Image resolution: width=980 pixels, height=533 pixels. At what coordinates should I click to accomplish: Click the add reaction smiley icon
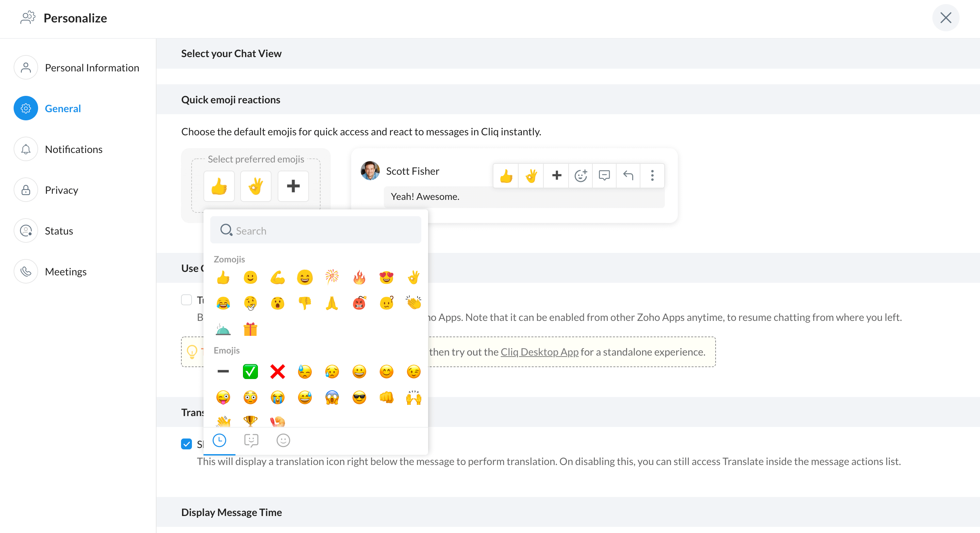pyautogui.click(x=581, y=175)
